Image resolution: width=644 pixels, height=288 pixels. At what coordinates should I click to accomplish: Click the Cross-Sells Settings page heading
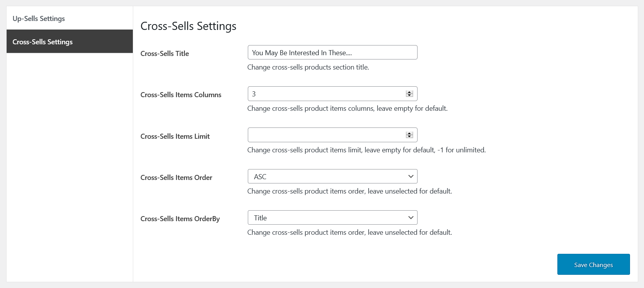point(188,26)
